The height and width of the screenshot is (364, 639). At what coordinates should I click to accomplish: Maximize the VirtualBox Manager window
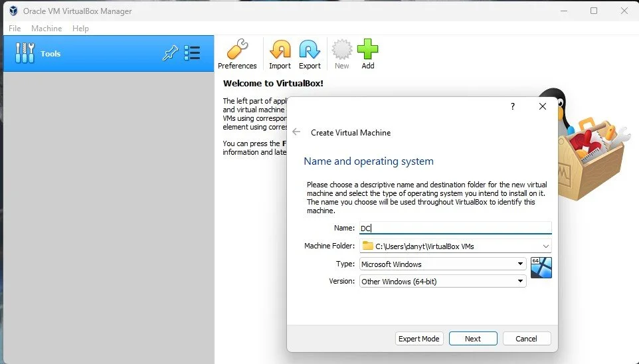(594, 11)
